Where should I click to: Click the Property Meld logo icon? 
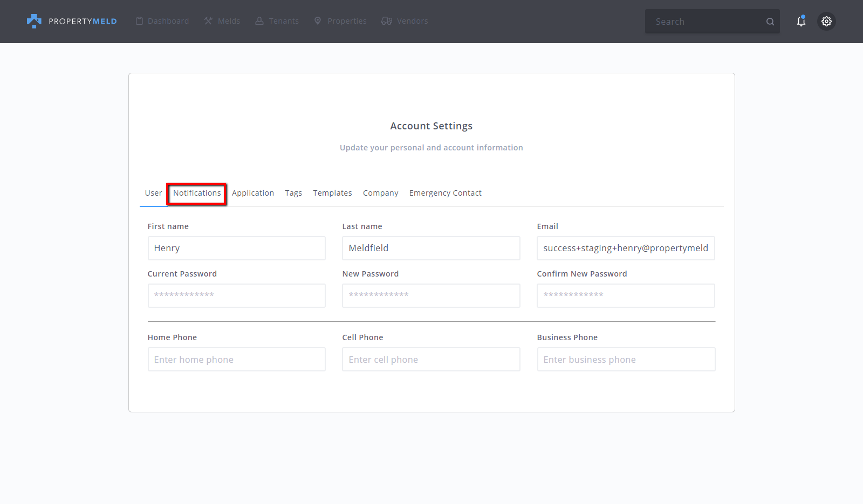[x=34, y=21]
